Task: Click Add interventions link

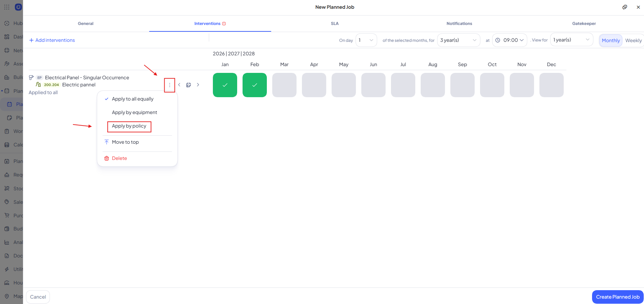Action: pos(52,40)
